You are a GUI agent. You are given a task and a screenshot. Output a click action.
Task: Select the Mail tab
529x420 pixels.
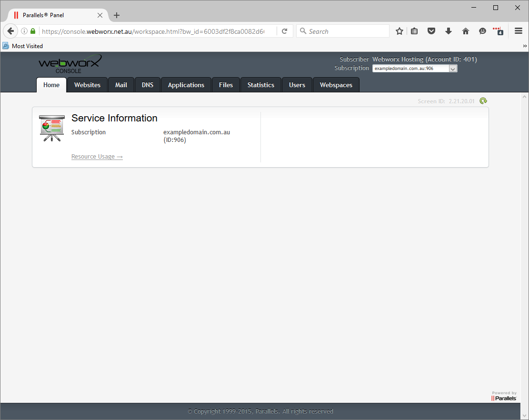click(x=121, y=85)
